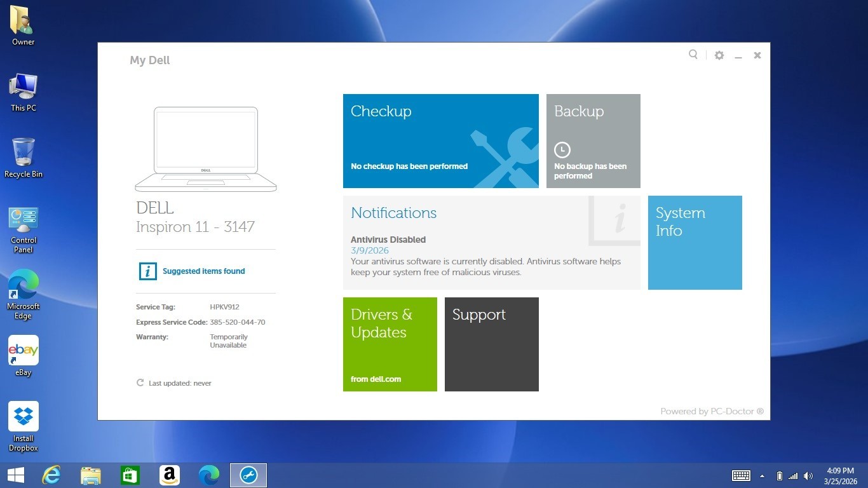Open the System Info tile
The image size is (868, 488).
tap(695, 243)
